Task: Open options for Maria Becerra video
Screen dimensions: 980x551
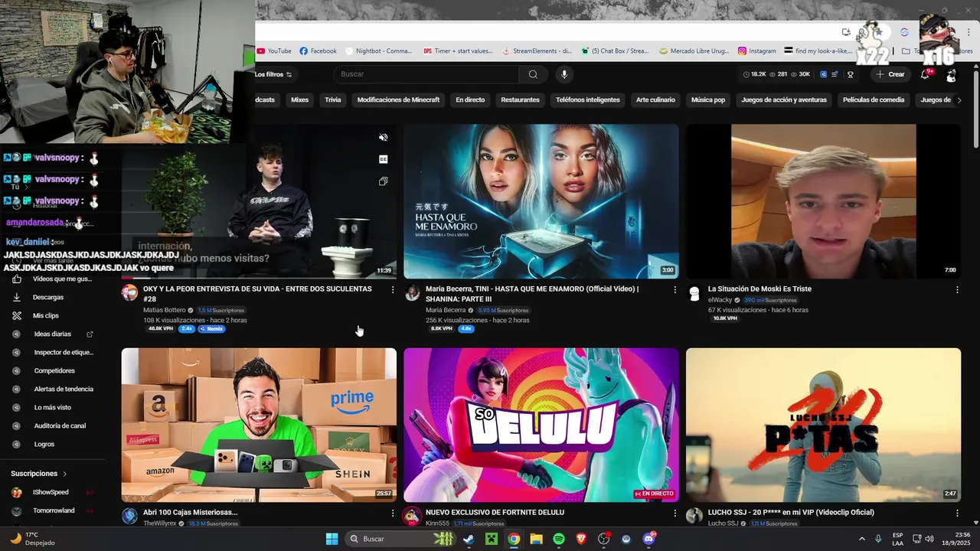Action: click(x=675, y=290)
